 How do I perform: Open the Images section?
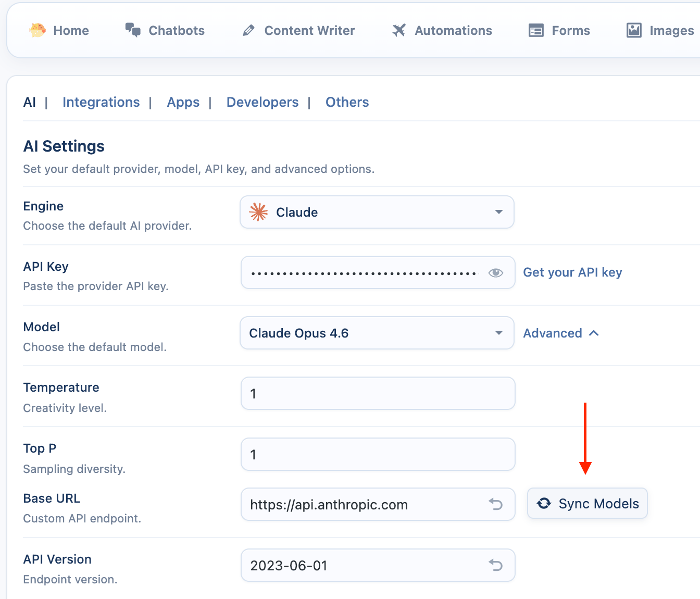(x=660, y=31)
